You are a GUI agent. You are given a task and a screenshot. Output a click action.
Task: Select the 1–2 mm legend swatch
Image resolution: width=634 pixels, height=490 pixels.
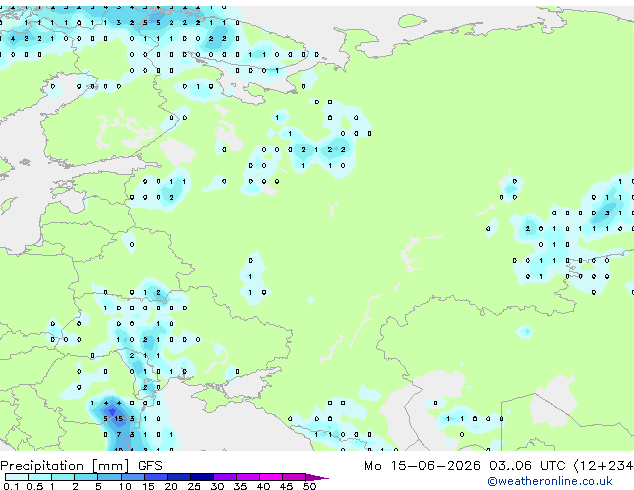coord(63,477)
